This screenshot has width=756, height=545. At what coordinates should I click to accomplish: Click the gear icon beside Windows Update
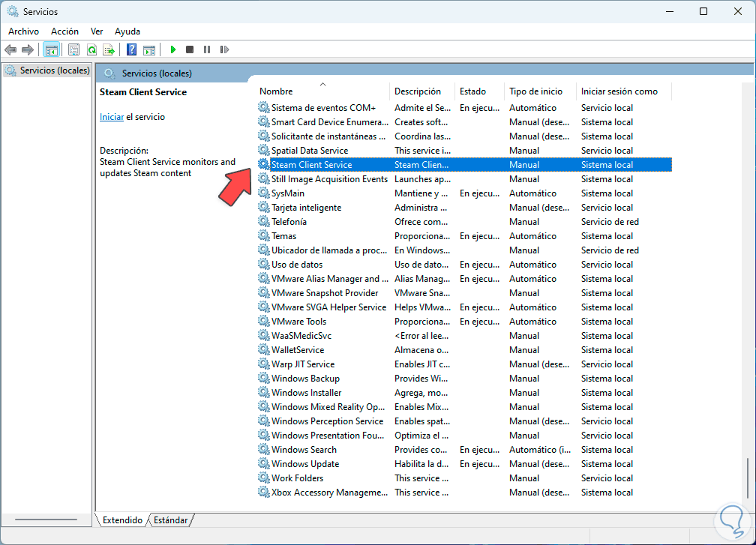click(263, 463)
